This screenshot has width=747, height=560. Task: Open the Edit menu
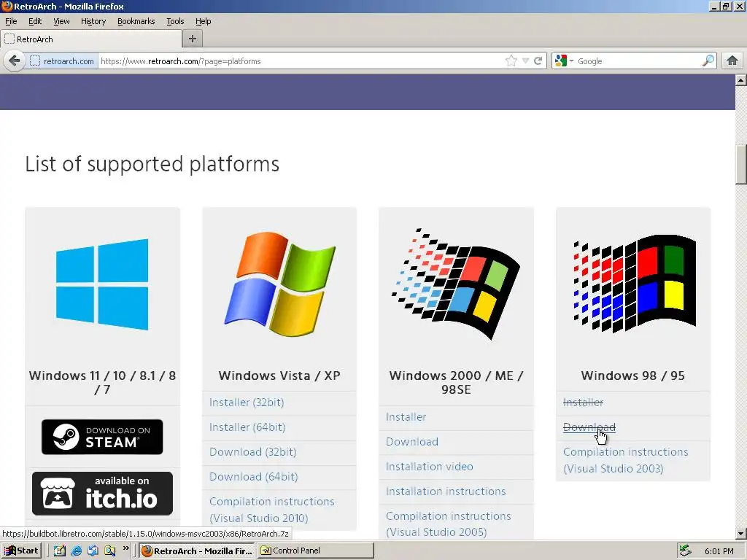point(35,21)
